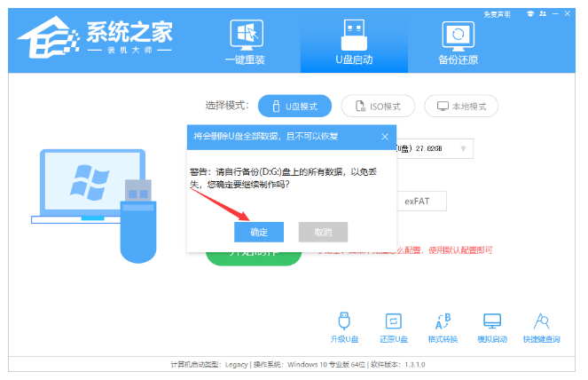Open the U盘启动 tab

click(x=350, y=43)
